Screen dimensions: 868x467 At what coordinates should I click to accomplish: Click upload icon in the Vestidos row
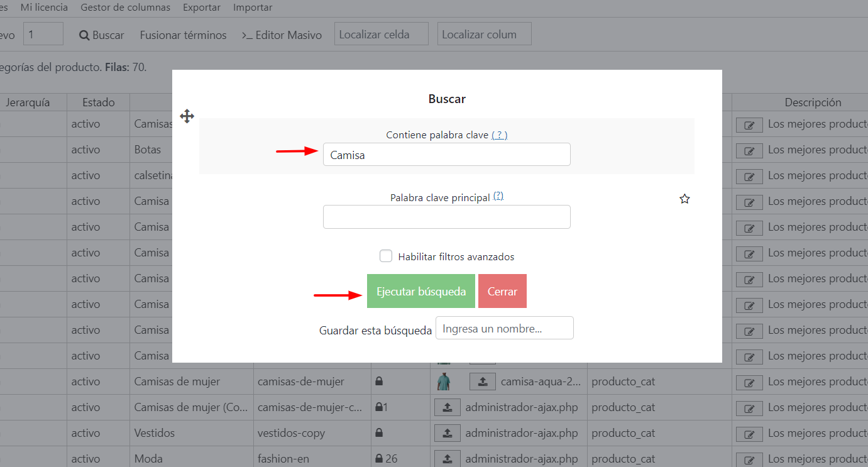pyautogui.click(x=447, y=433)
